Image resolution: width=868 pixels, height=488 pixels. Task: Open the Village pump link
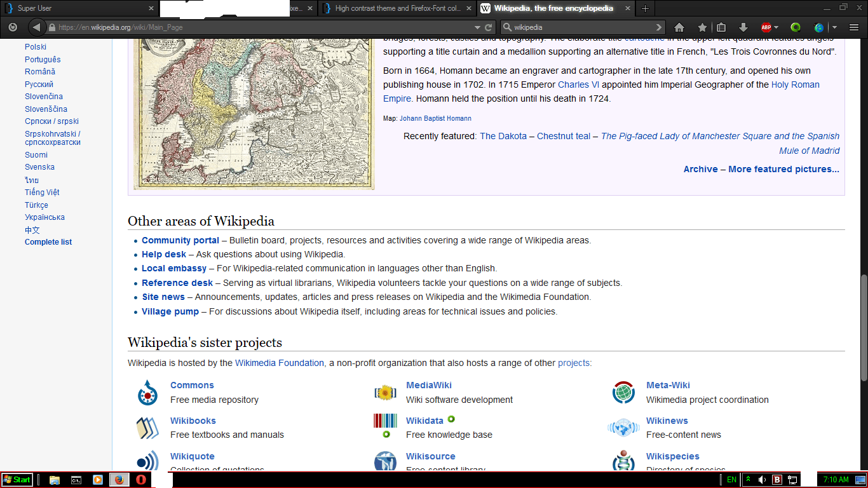tap(170, 311)
